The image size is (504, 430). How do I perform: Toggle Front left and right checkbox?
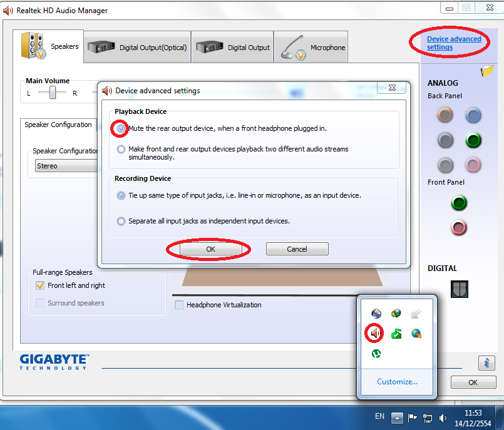40,285
